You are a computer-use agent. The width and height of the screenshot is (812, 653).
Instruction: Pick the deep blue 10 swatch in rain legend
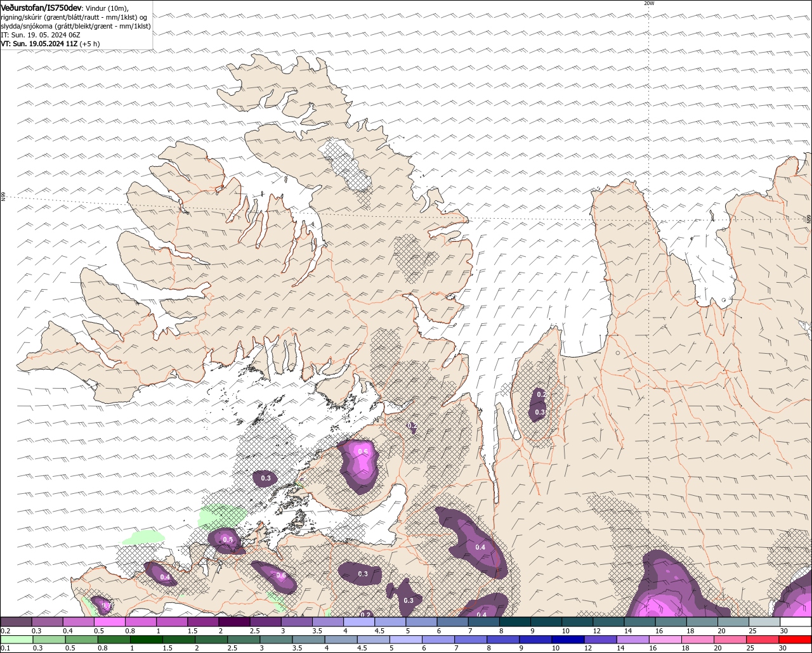click(569, 639)
